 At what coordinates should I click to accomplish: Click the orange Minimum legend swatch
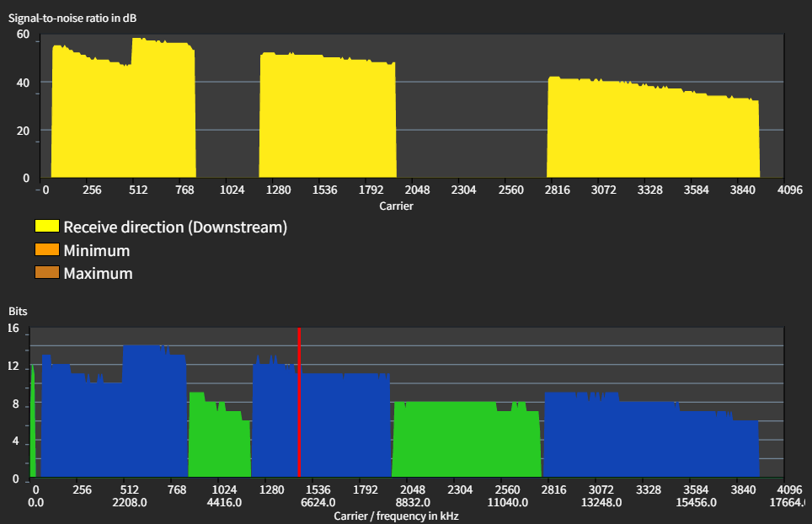pos(46,250)
